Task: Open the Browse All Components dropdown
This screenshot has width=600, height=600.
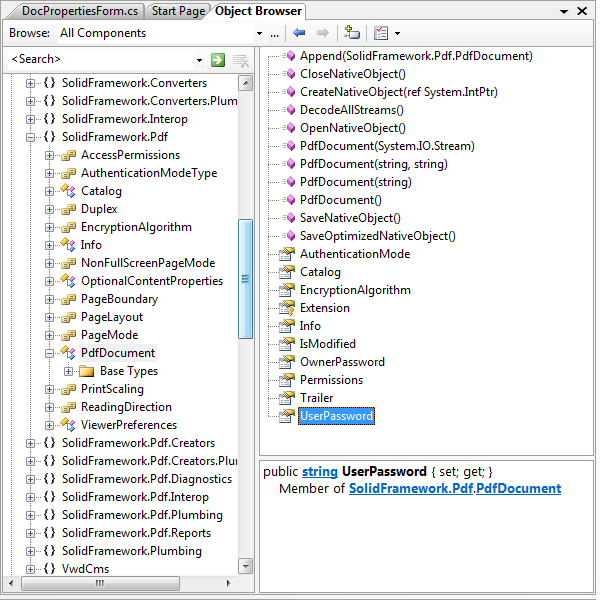Action: click(x=259, y=33)
